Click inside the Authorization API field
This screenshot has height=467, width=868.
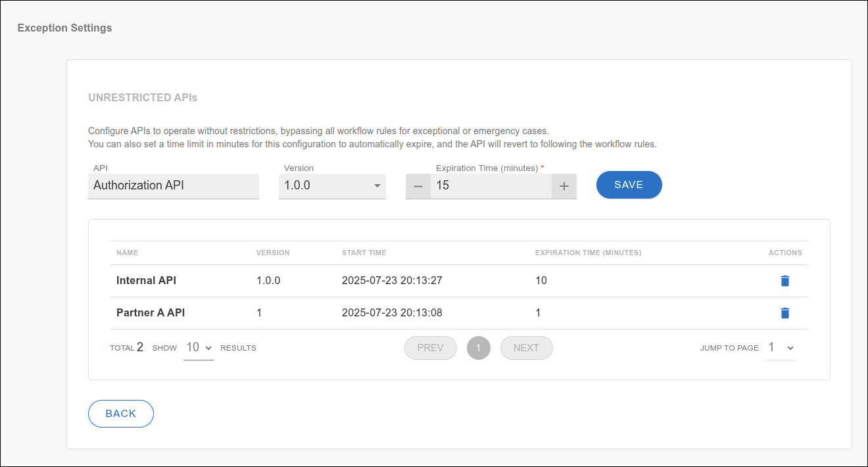(x=173, y=185)
